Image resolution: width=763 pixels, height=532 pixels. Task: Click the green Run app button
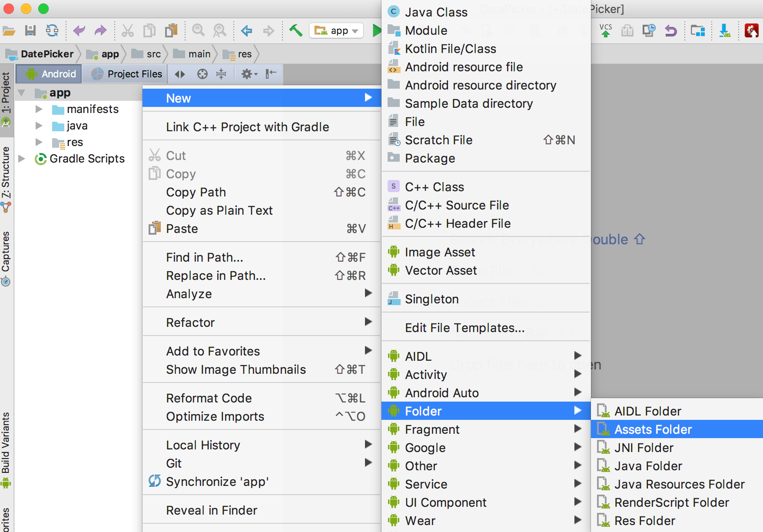376,30
